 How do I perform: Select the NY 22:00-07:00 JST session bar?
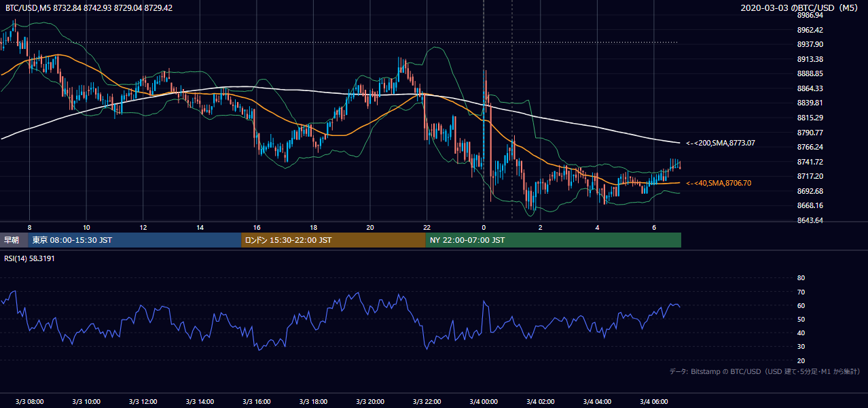[x=553, y=240]
